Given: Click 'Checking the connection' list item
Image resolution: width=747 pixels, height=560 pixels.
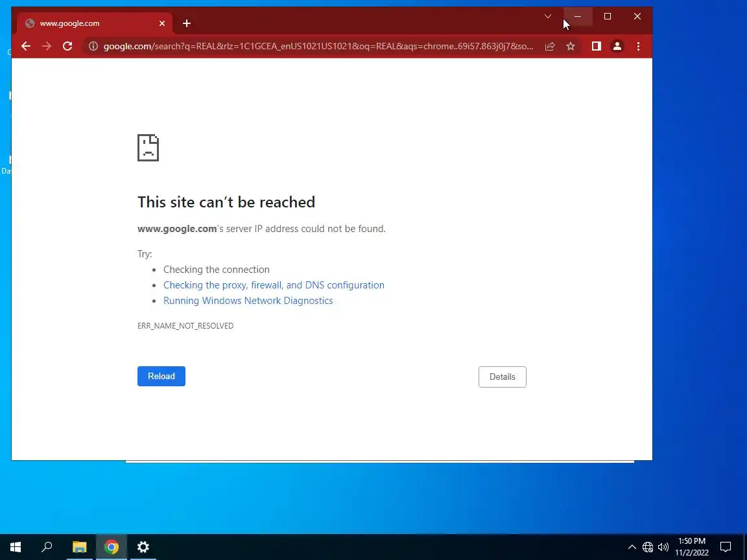Looking at the screenshot, I should [217, 270].
